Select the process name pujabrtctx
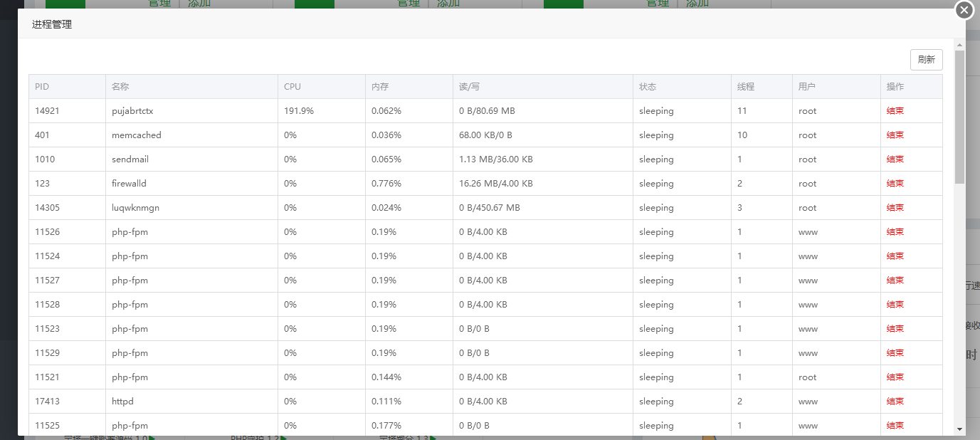The width and height of the screenshot is (980, 440). click(132, 111)
